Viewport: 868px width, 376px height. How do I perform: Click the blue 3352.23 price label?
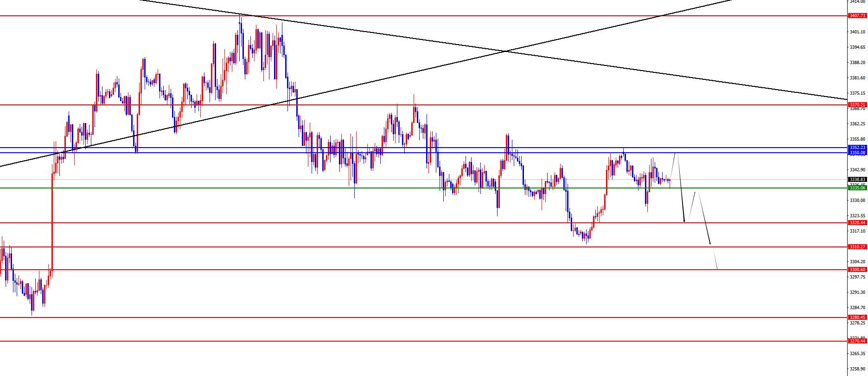click(x=857, y=148)
